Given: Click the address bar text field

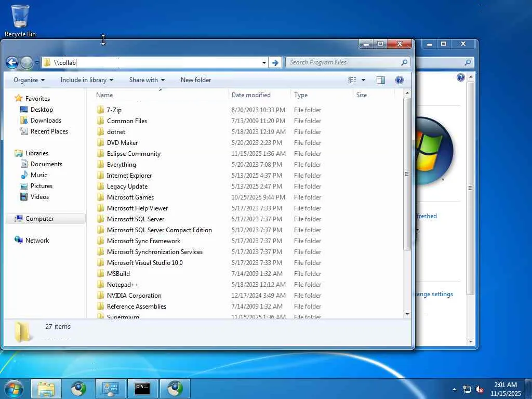Looking at the screenshot, I should tap(156, 62).
